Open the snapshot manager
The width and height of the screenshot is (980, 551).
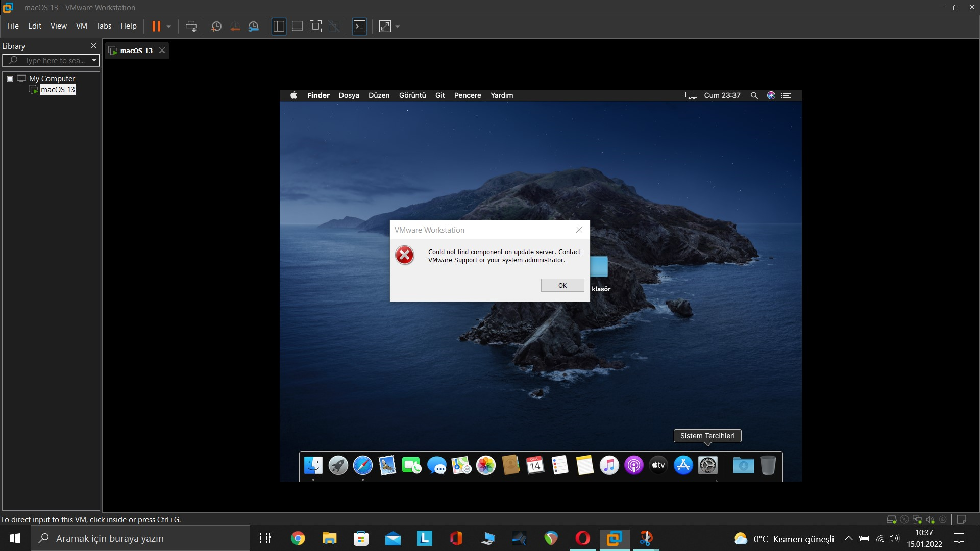(x=253, y=26)
